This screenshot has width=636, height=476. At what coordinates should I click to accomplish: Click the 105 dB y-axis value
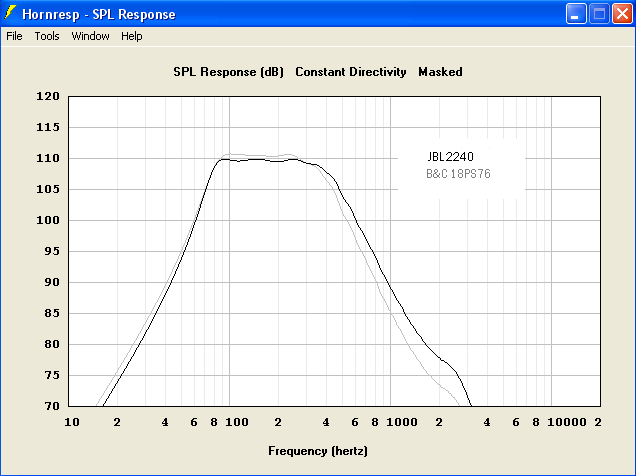[48, 189]
